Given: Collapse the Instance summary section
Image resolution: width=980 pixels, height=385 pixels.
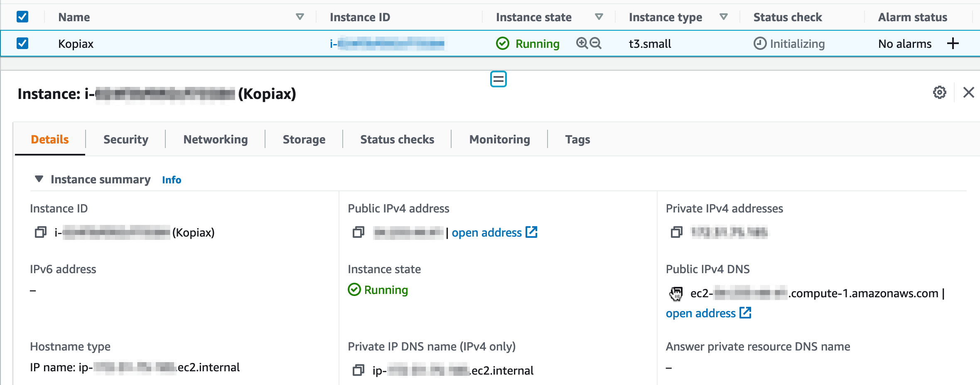Looking at the screenshot, I should click(x=39, y=179).
